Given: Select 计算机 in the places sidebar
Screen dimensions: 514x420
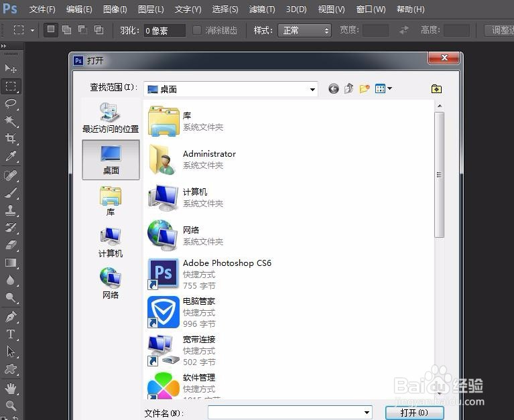Looking at the screenshot, I should (111, 242).
